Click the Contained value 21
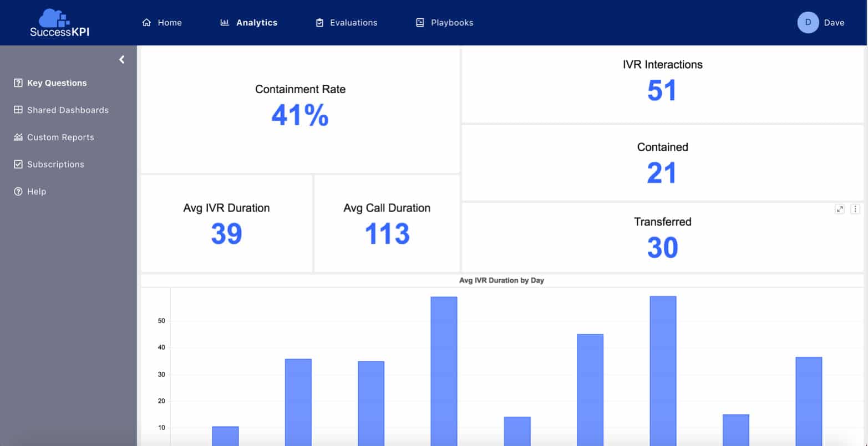Image resolution: width=868 pixels, height=446 pixels. [662, 173]
